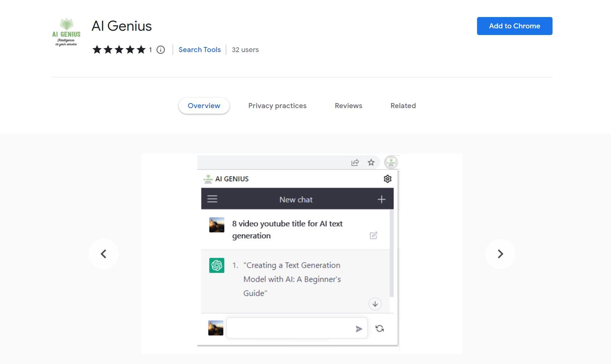This screenshot has width=611, height=364.
Task: Click the scroll-down arrow circle button
Action: (x=375, y=304)
